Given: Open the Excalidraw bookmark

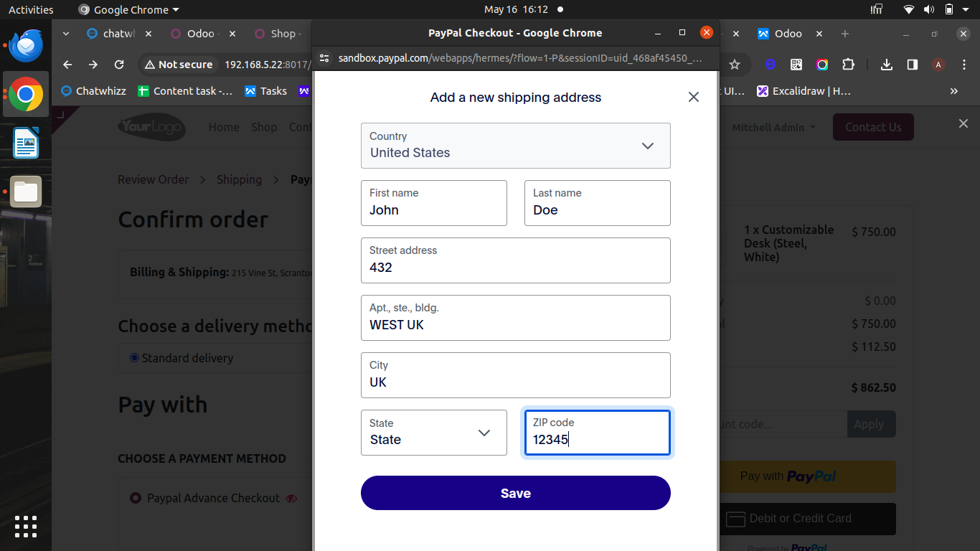Looking at the screenshot, I should 804,91.
